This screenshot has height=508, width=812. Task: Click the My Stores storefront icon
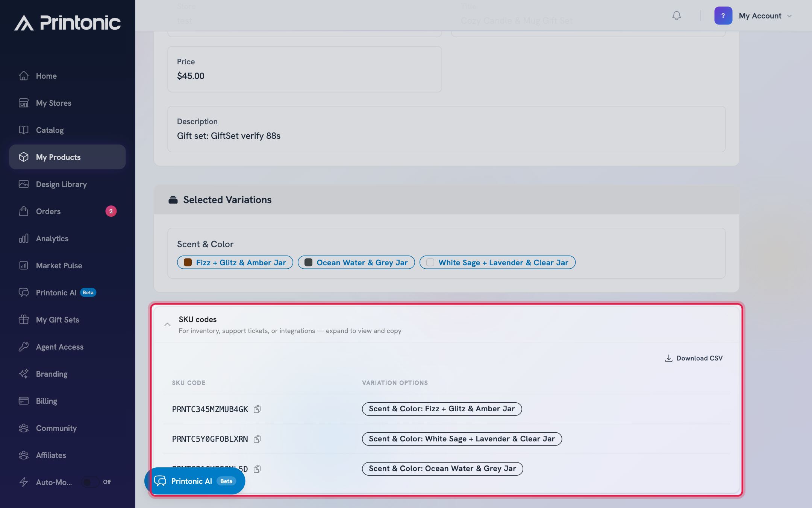24,103
